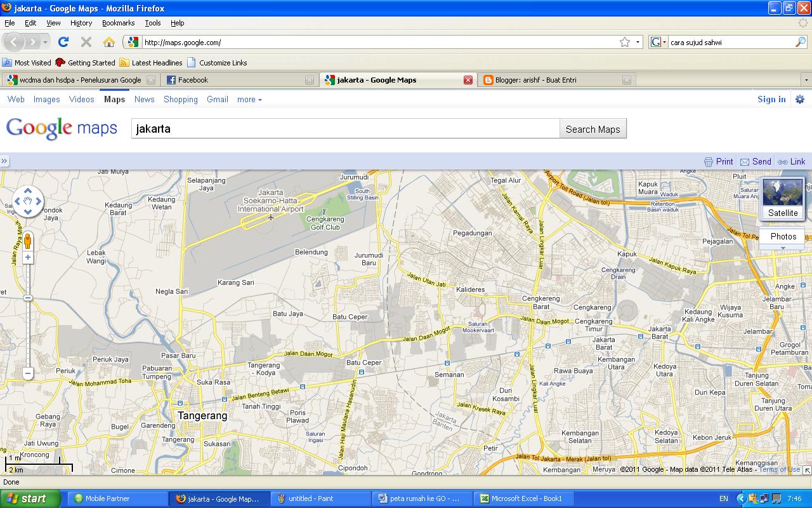Expand the Photos layer dropdown arrow

pos(783,248)
